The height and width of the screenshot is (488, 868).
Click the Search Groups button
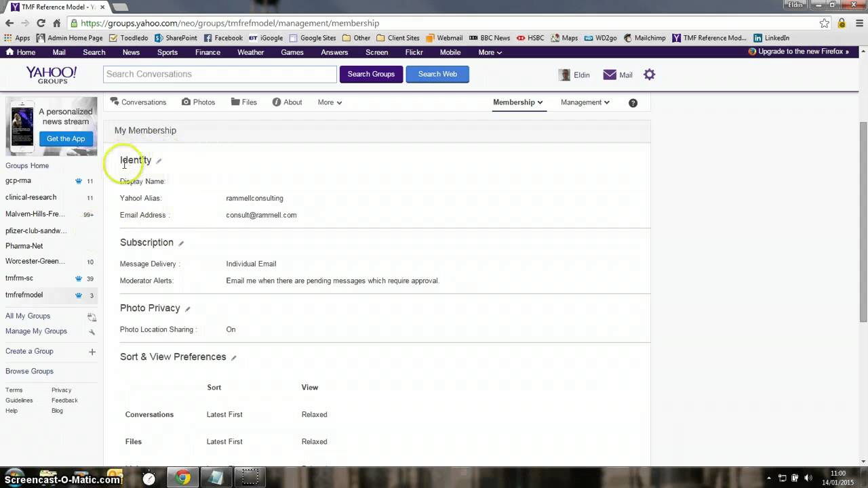tap(371, 74)
